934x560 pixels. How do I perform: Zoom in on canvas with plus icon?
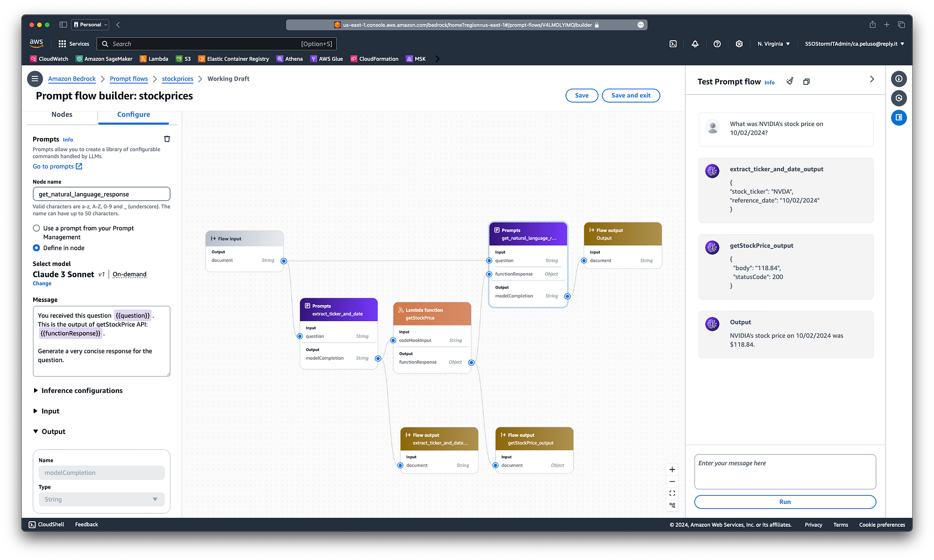672,469
